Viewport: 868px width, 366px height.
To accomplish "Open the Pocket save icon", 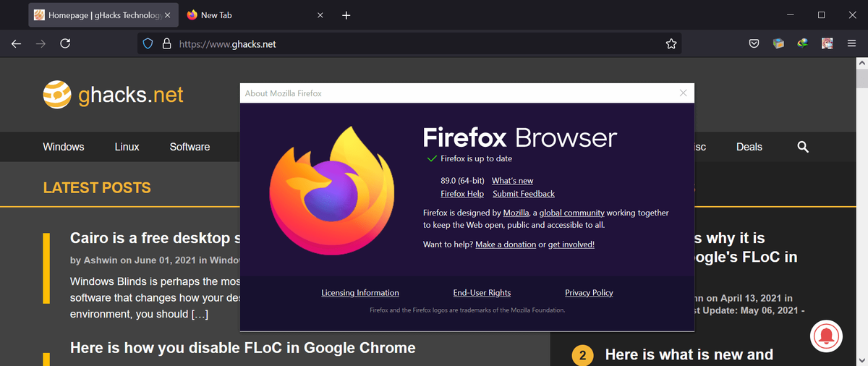I will 754,44.
